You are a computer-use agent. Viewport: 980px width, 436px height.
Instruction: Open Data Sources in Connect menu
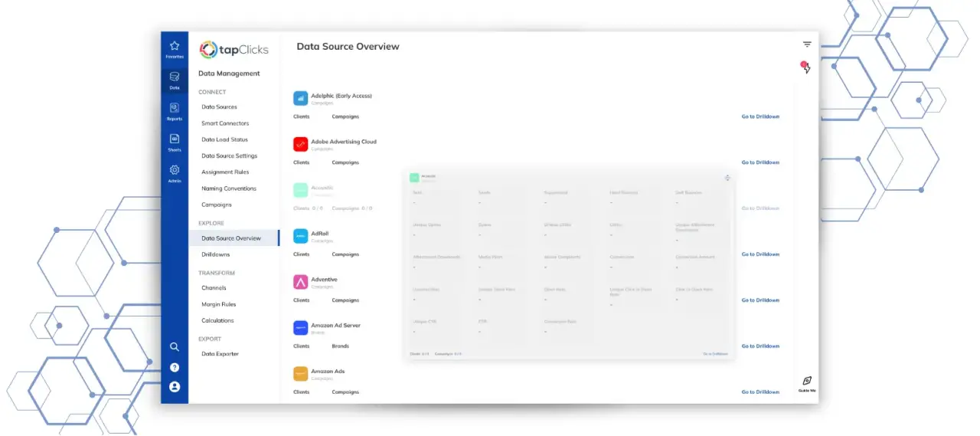click(219, 107)
